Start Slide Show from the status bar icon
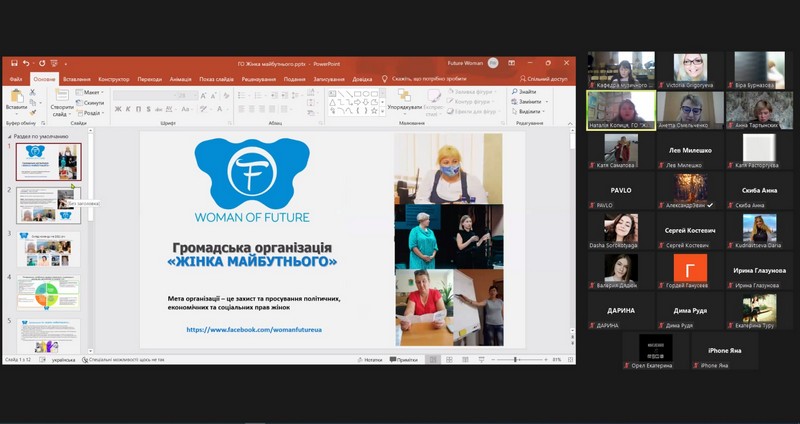This screenshot has width=800, height=424. click(481, 360)
